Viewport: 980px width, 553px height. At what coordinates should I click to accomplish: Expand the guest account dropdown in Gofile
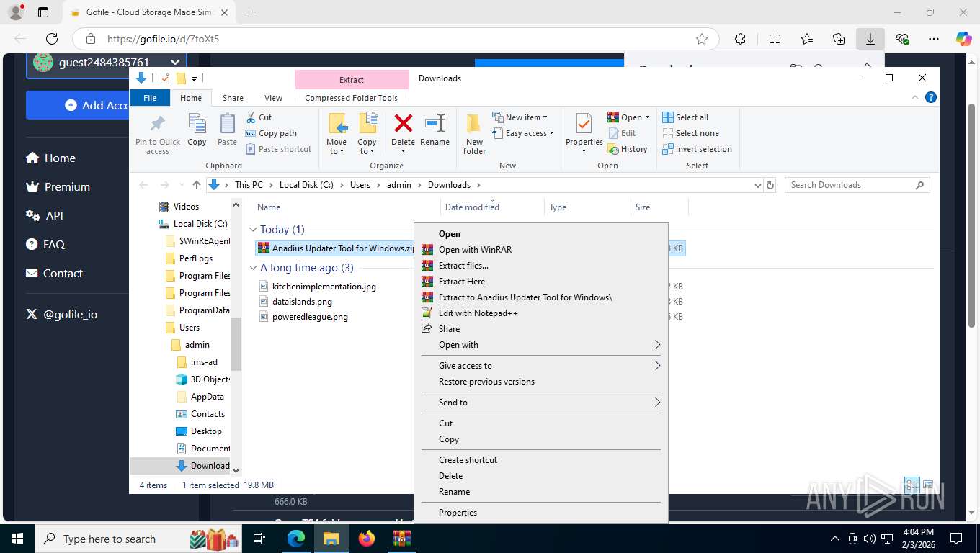[x=174, y=63]
